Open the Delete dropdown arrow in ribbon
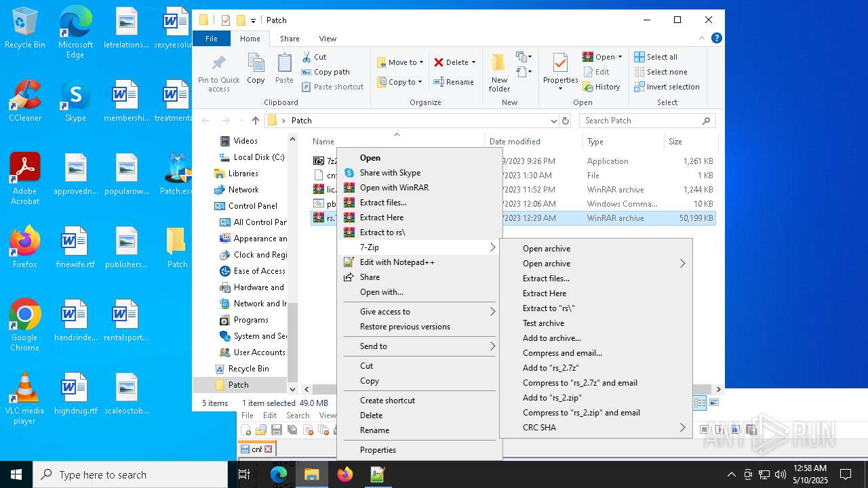The height and width of the screenshot is (488, 868). click(473, 62)
